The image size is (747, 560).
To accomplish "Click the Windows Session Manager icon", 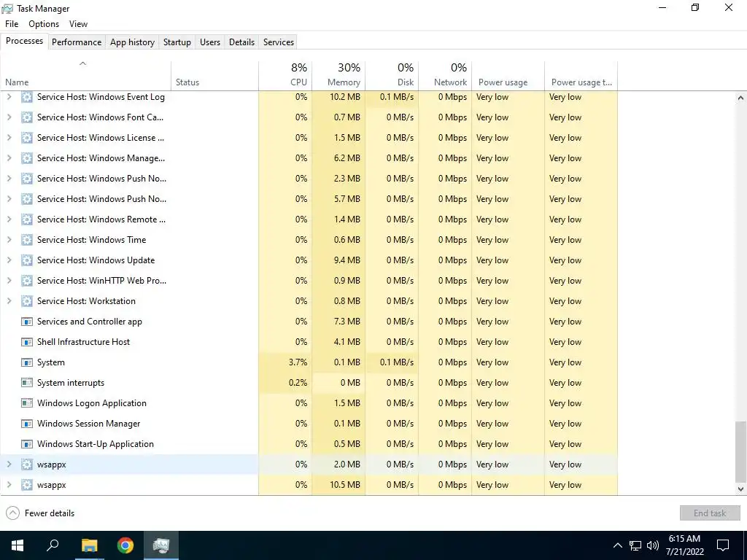I will pyautogui.click(x=27, y=424).
